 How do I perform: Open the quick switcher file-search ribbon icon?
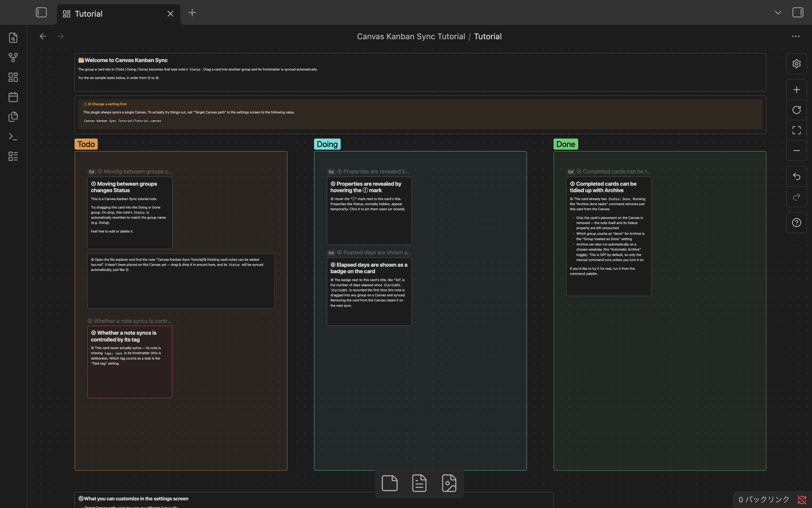click(x=13, y=38)
